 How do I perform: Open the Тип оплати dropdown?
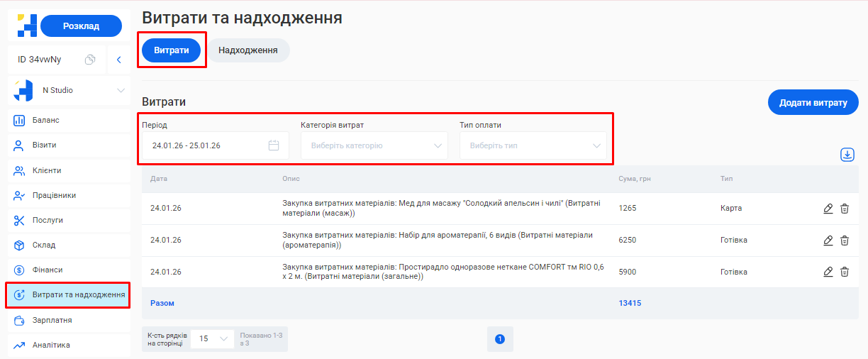(533, 145)
